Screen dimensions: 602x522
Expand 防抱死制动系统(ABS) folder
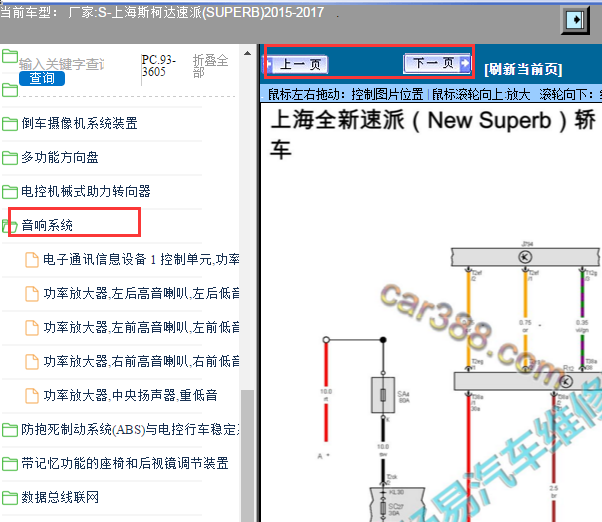pyautogui.click(x=131, y=429)
